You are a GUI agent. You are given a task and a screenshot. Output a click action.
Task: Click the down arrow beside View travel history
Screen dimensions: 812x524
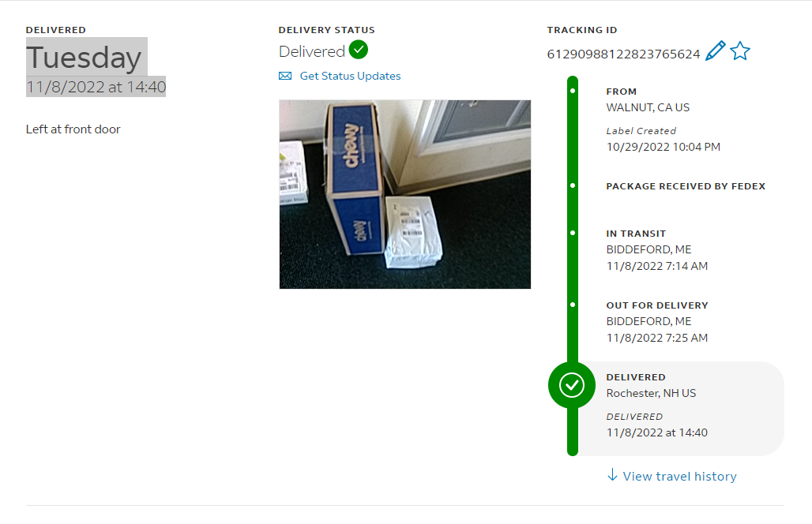[612, 475]
